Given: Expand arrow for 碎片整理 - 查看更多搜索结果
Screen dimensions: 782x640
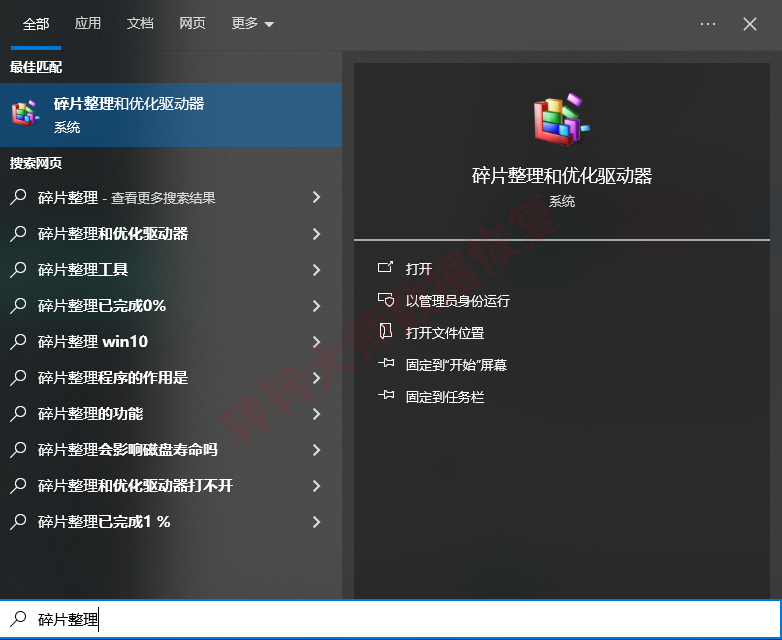Looking at the screenshot, I should [x=316, y=197].
